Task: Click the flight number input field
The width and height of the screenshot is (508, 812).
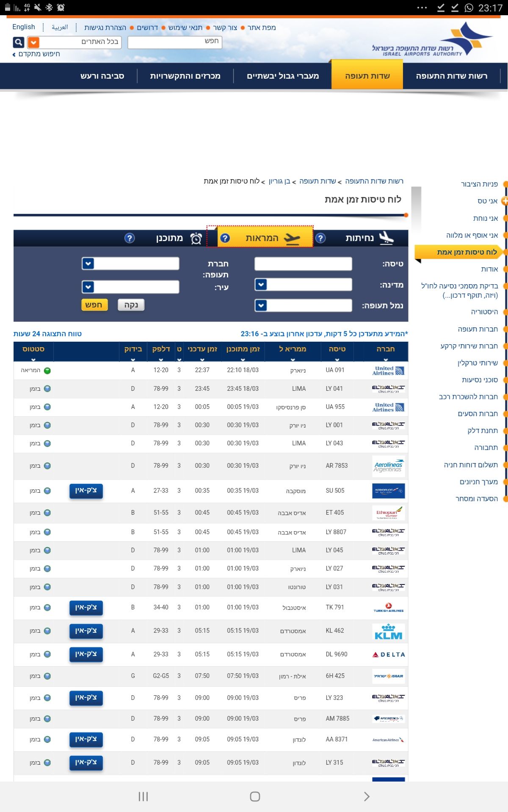Action: pos(303,263)
